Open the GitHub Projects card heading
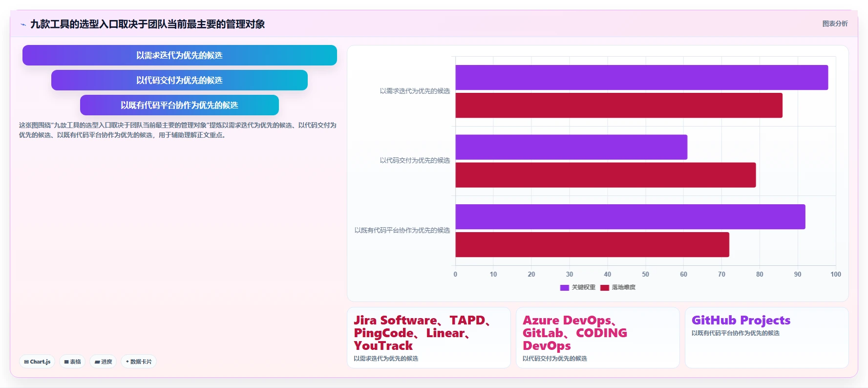The width and height of the screenshot is (868, 388). [741, 320]
